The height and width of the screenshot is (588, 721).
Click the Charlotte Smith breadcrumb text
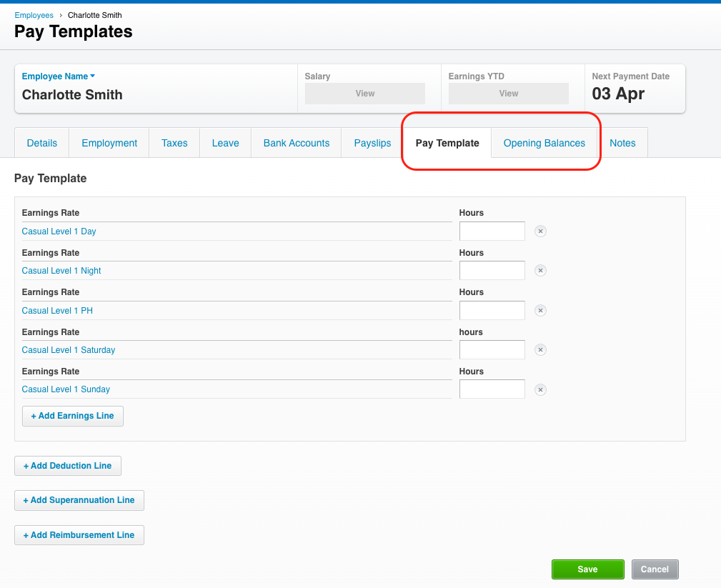click(95, 15)
